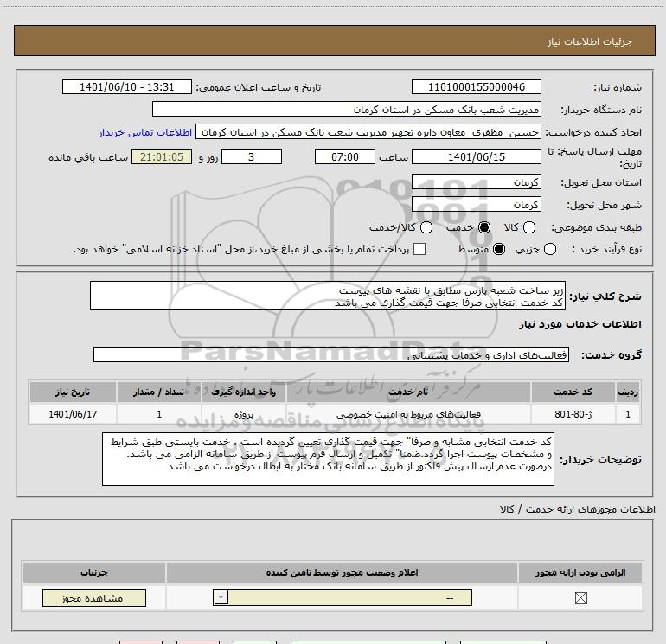Click service name cell فعالیت‌های مربوط به امنیت خصوصی
The width and height of the screenshot is (666, 644).
[408, 414]
